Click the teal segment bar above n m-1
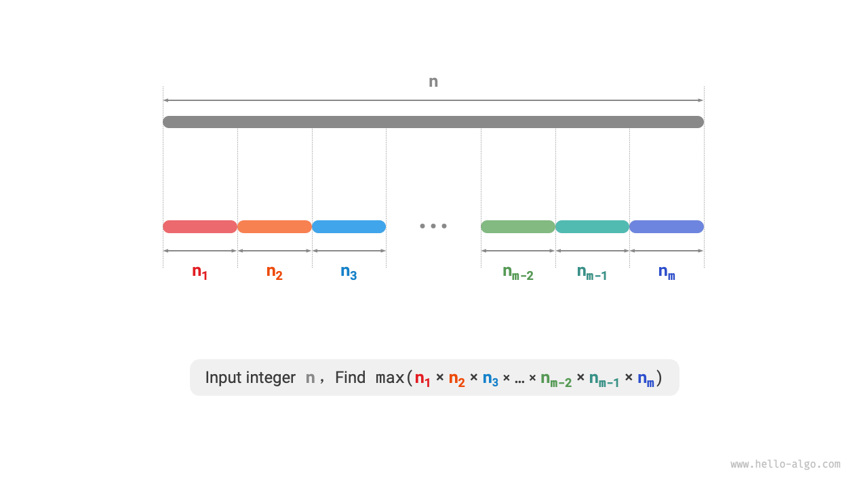The height and width of the screenshot is (488, 868). (592, 226)
